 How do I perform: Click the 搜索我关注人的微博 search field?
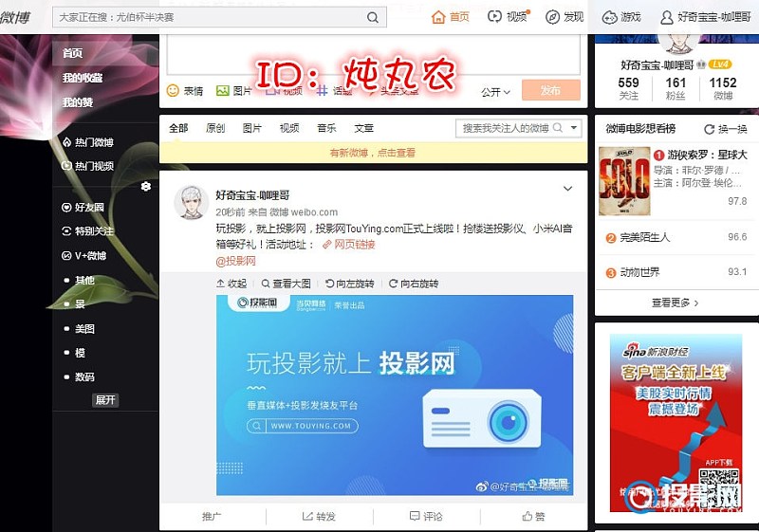pos(505,128)
